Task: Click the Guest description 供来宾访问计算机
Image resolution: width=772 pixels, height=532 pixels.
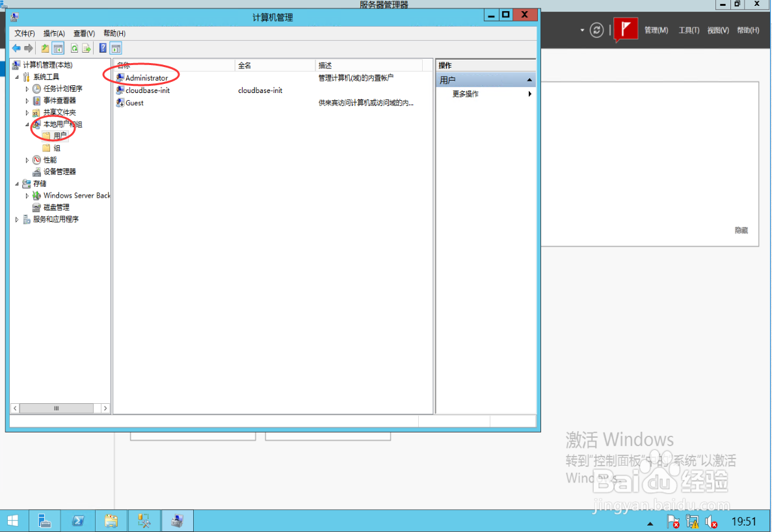Action: (366, 103)
